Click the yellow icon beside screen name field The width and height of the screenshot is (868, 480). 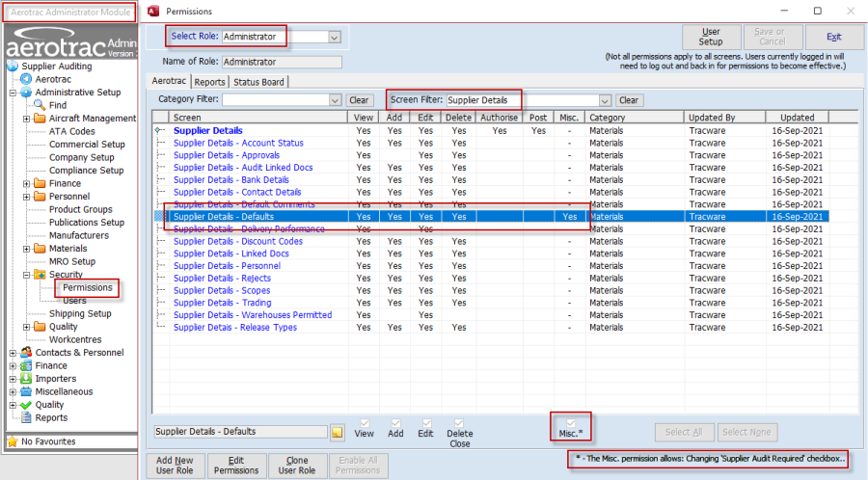coord(338,432)
